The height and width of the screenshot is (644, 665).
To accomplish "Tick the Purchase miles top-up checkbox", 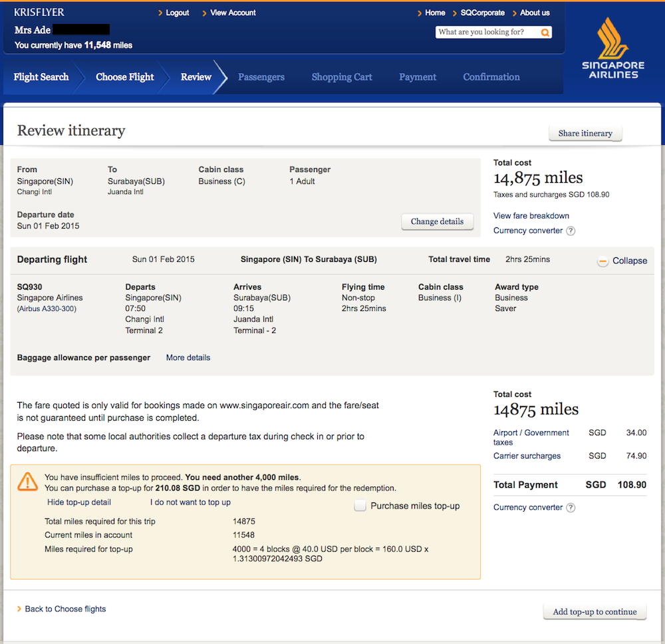I will pos(360,505).
